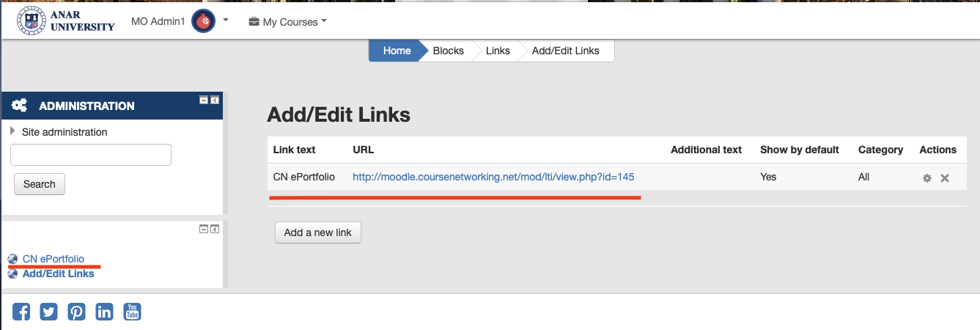Image resolution: width=980 pixels, height=330 pixels.
Task: Delete CN ePortfolio link with X icon
Action: 945,178
